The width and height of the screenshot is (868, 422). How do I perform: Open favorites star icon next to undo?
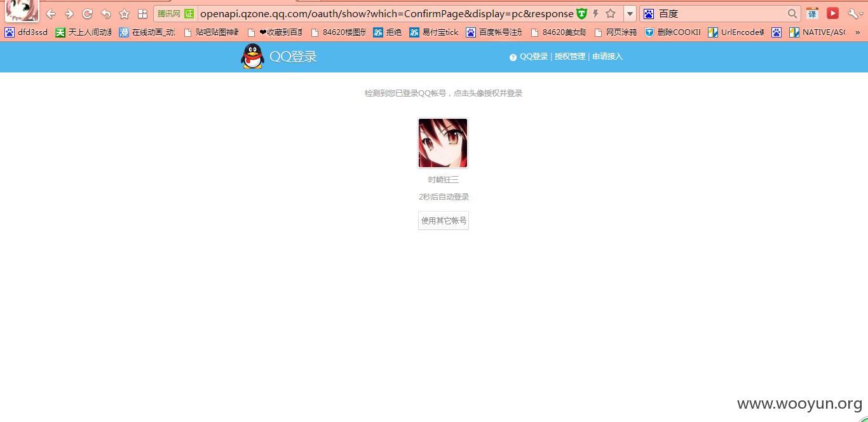(125, 14)
